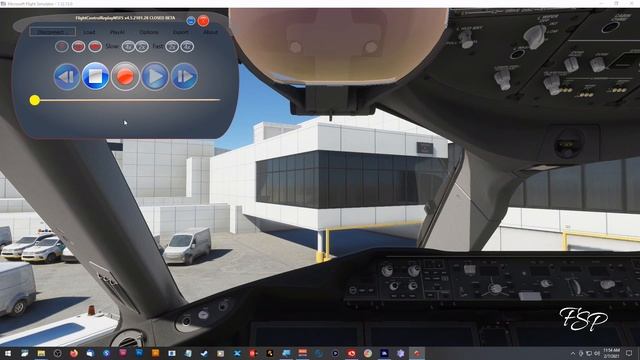The image size is (640, 360).
Task: Open the Windows Start menu
Action: pyautogui.click(x=8, y=353)
